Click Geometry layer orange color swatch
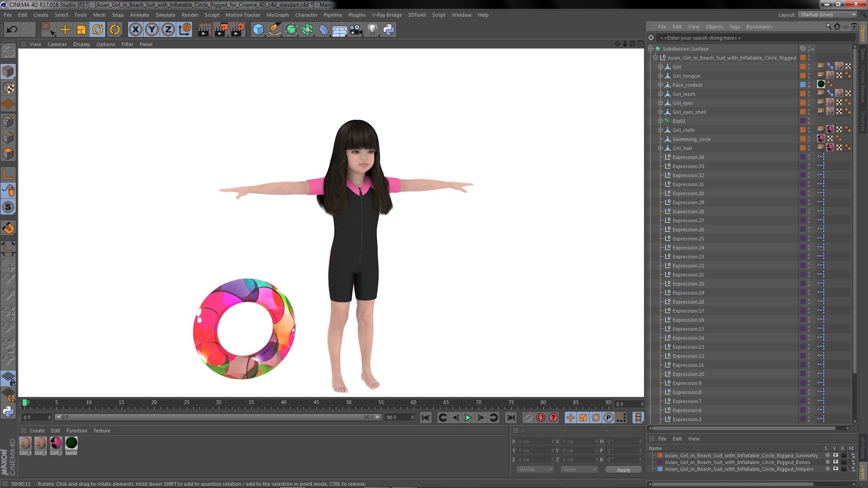The width and height of the screenshot is (868, 488). [660, 455]
